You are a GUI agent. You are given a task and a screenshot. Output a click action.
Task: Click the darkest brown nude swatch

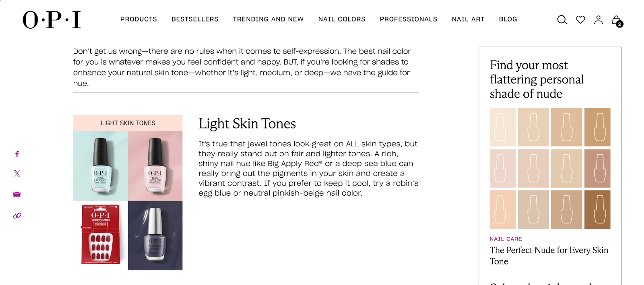[597, 210]
